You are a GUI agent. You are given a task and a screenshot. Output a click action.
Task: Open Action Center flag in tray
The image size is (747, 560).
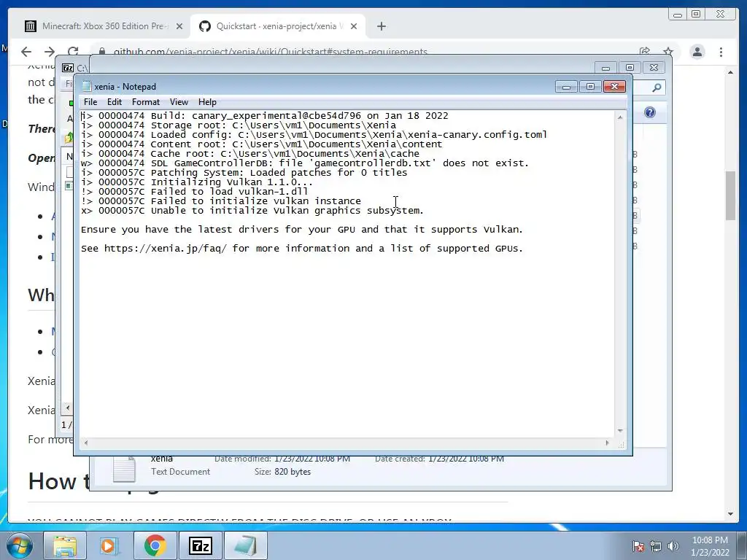point(638,546)
